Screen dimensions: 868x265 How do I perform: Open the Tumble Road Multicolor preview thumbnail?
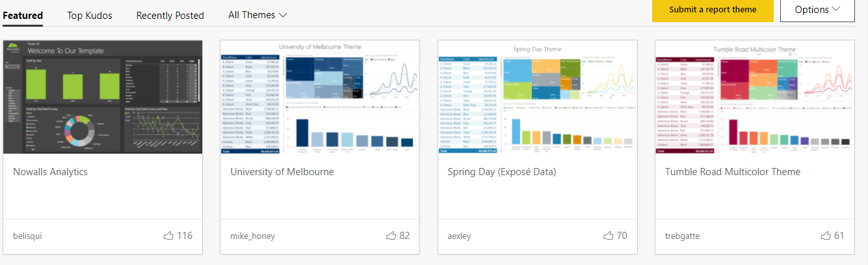pyautogui.click(x=755, y=97)
